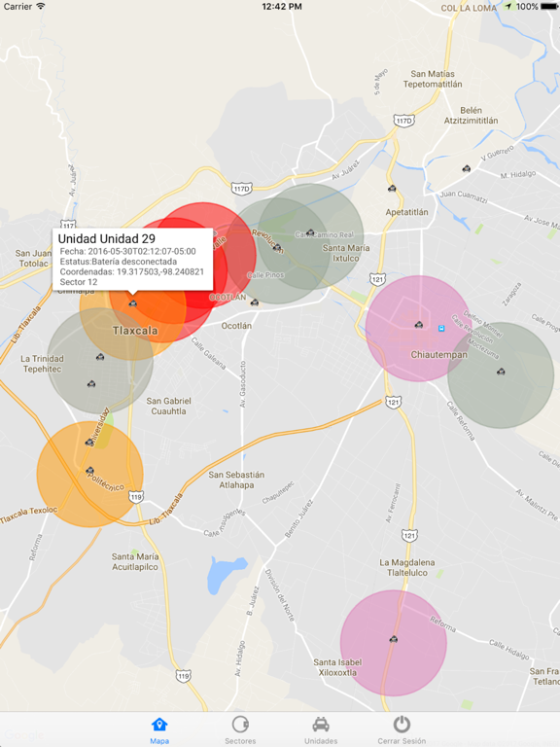Screen dimensions: 560x747
Task: Tap the San Juan Totolac label
Action: [33, 258]
